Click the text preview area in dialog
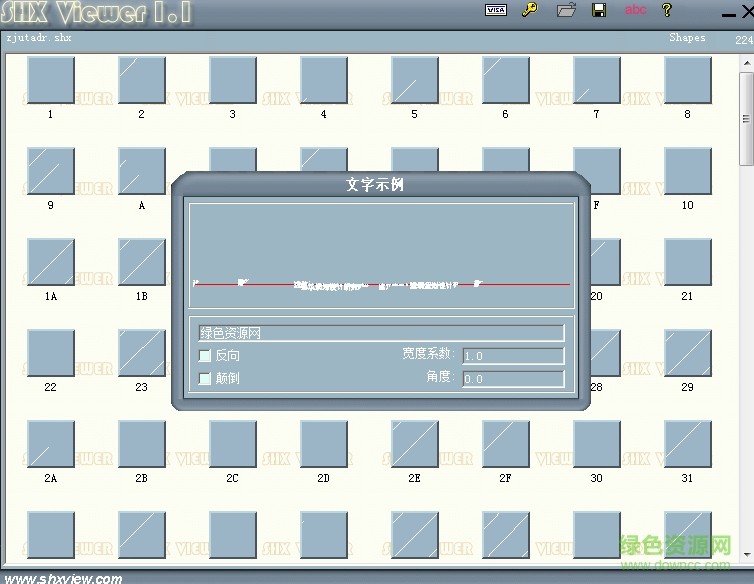Image resolution: width=754 pixels, height=584 pixels. (x=381, y=255)
